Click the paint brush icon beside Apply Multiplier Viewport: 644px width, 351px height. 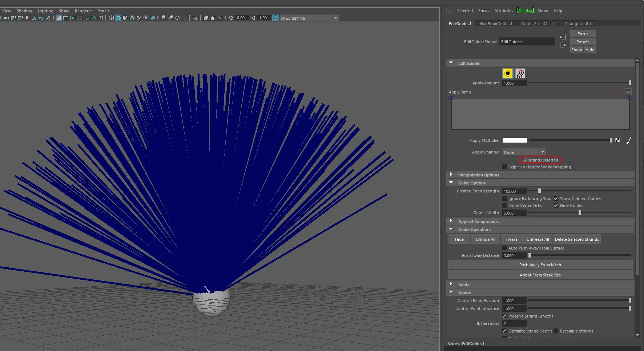point(628,140)
